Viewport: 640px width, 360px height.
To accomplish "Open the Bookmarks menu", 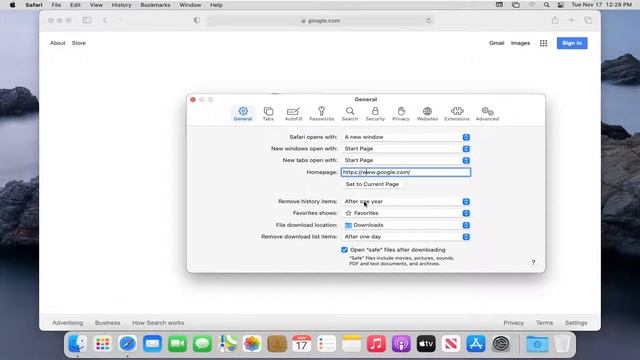I will [x=155, y=5].
